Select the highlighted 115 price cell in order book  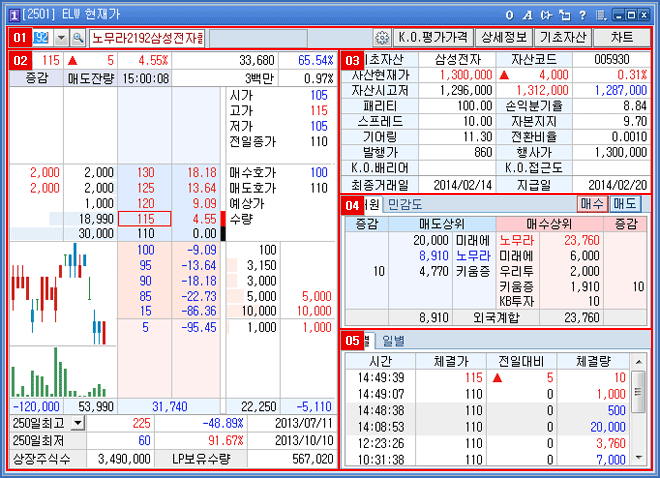[x=145, y=218]
